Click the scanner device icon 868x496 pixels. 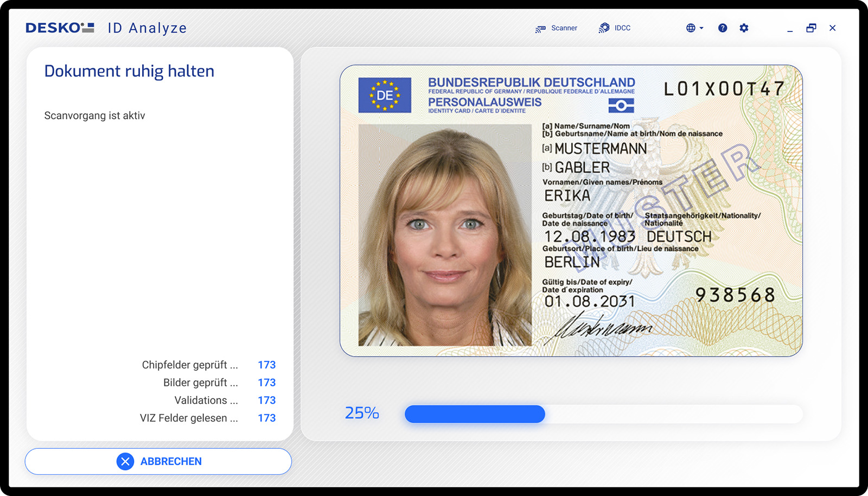click(540, 29)
